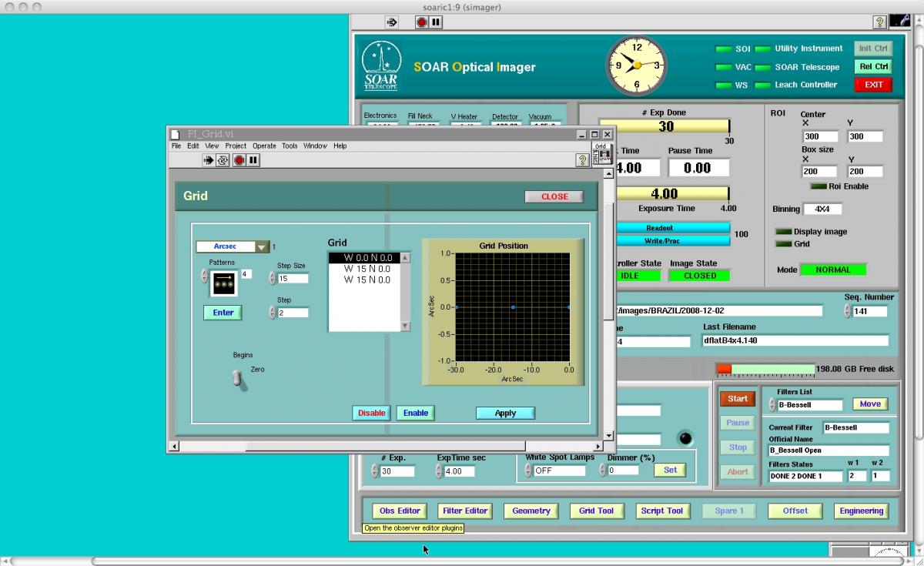This screenshot has width=924, height=566.
Task: Click the Step stepper arrows
Action: click(x=273, y=313)
